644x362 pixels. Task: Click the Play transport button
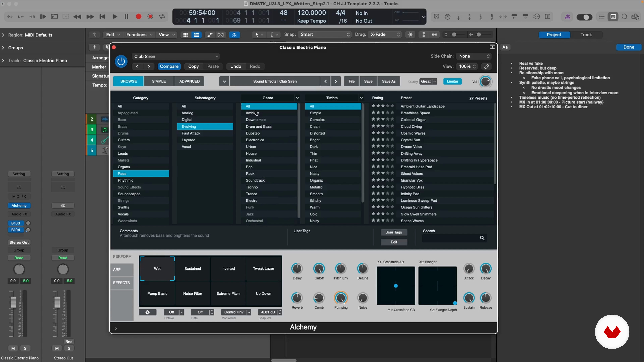[x=115, y=17]
